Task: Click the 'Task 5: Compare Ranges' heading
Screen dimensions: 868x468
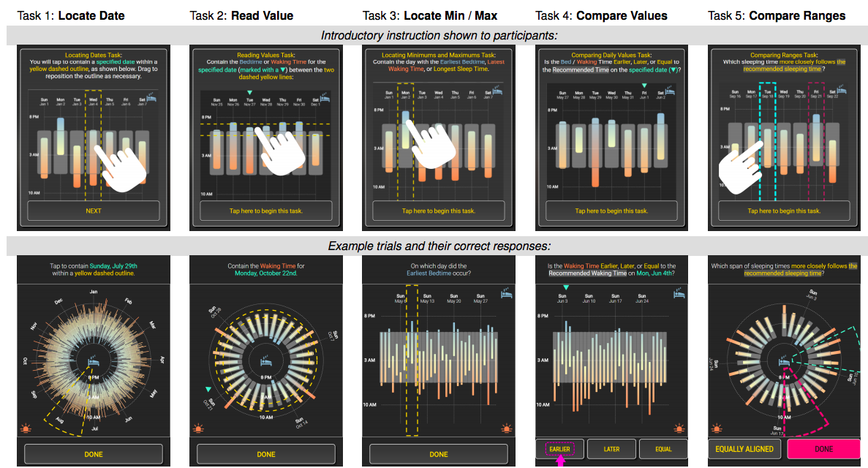Action: (777, 15)
